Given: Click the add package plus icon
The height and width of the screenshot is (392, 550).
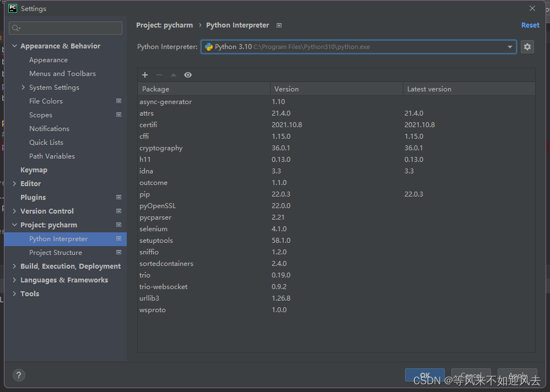Looking at the screenshot, I should click(145, 75).
